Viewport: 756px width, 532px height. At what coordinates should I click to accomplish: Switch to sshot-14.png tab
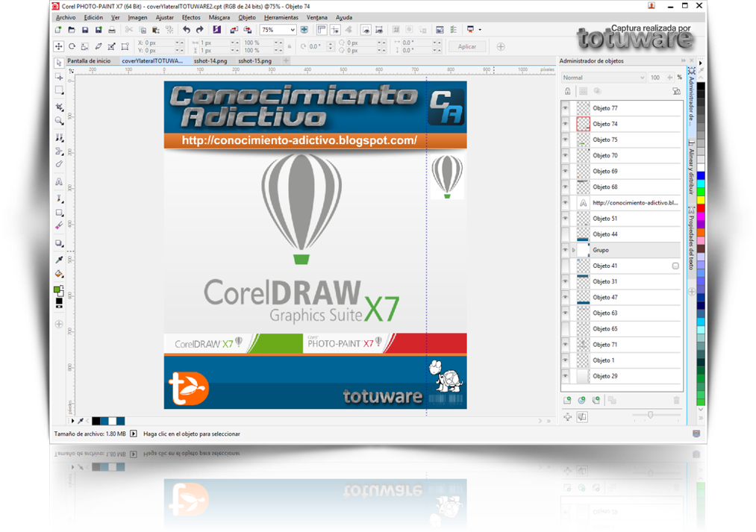coord(210,60)
